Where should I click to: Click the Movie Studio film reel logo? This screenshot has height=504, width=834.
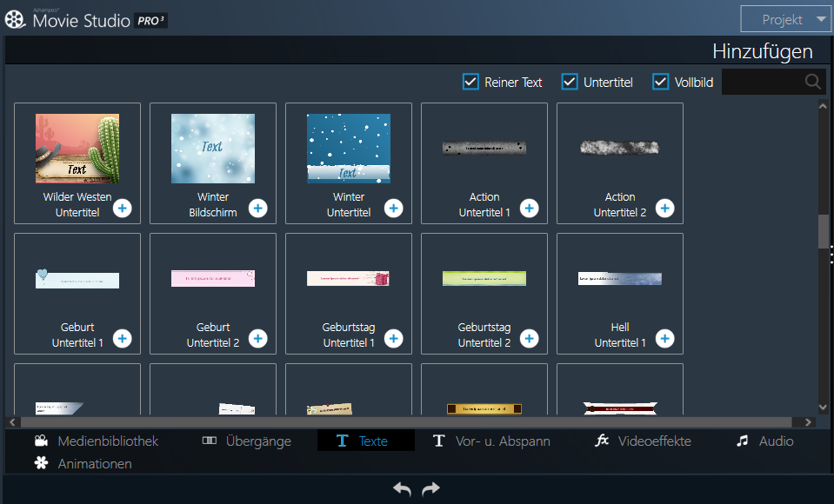pos(15,20)
